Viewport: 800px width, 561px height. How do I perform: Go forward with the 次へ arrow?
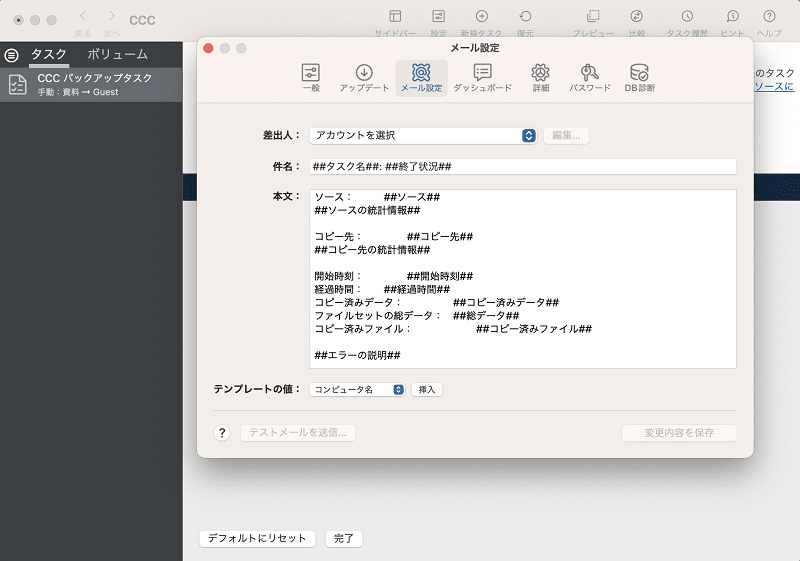pyautogui.click(x=112, y=17)
